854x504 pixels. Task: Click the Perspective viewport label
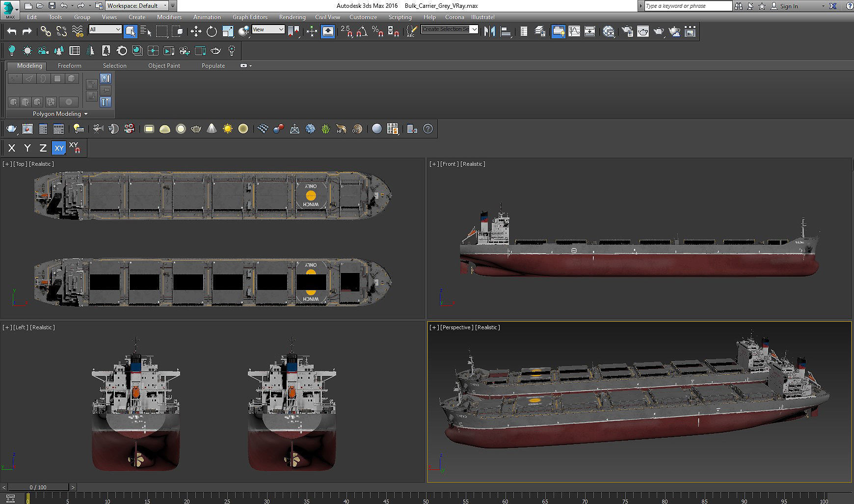tap(456, 327)
